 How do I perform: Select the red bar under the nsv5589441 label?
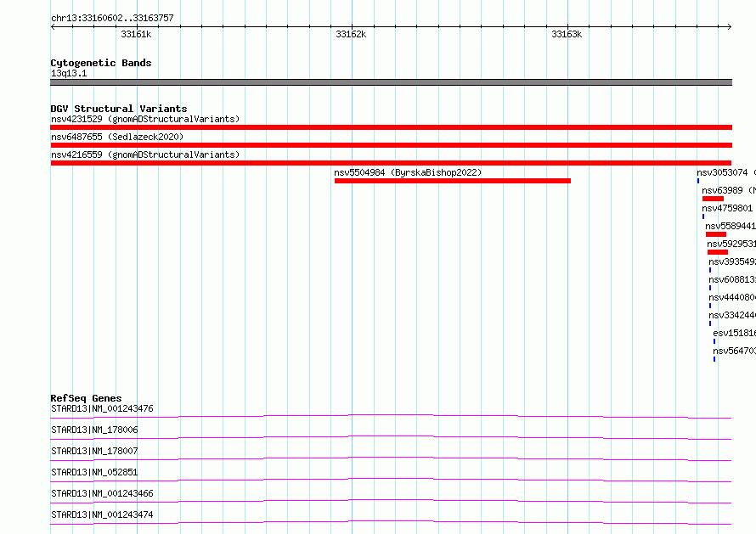[716, 234]
